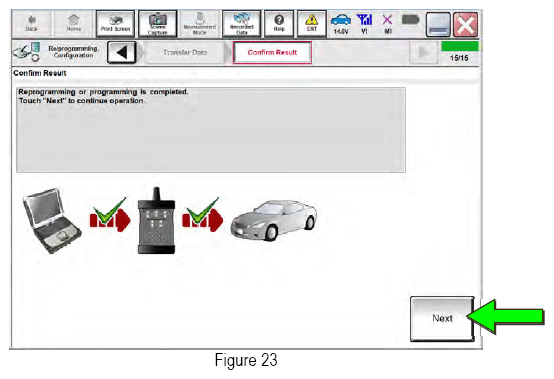Image resolution: width=554 pixels, height=379 pixels.
Task: Click the battery level indicator icon
Action: (410, 20)
